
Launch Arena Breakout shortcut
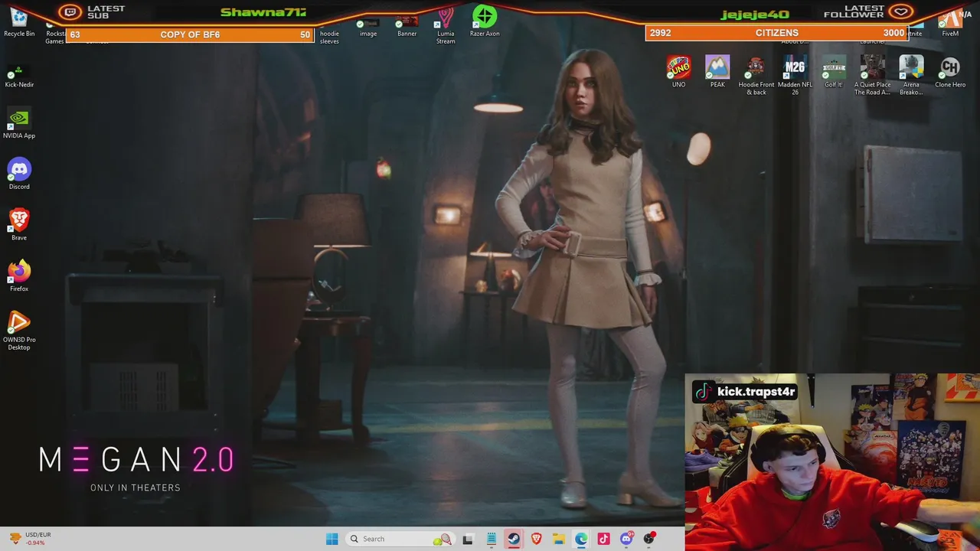tap(911, 76)
